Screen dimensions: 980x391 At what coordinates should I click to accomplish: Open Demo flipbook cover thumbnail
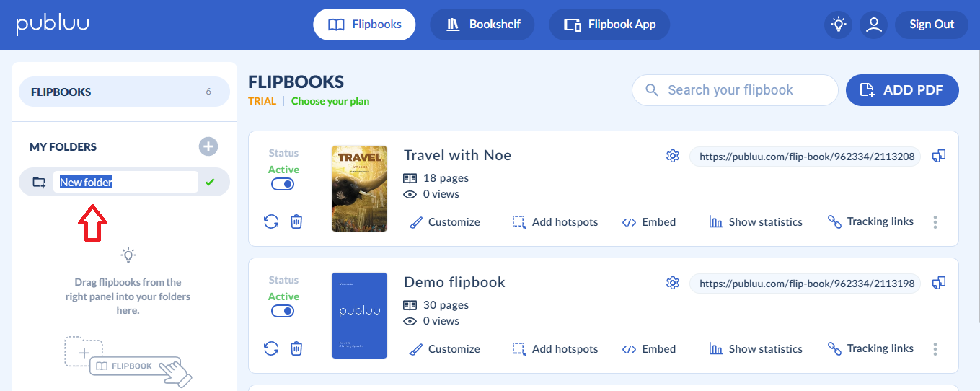(x=359, y=315)
